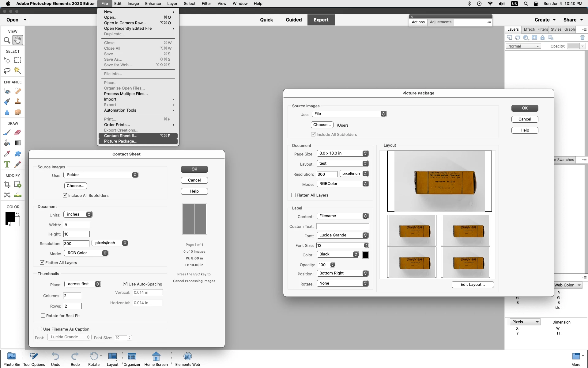Select the Clone Stamp tool
This screenshot has width=588, height=368.
(18, 102)
